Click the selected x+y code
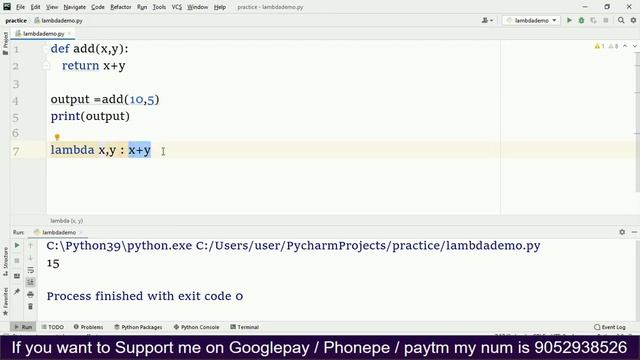 pyautogui.click(x=140, y=150)
